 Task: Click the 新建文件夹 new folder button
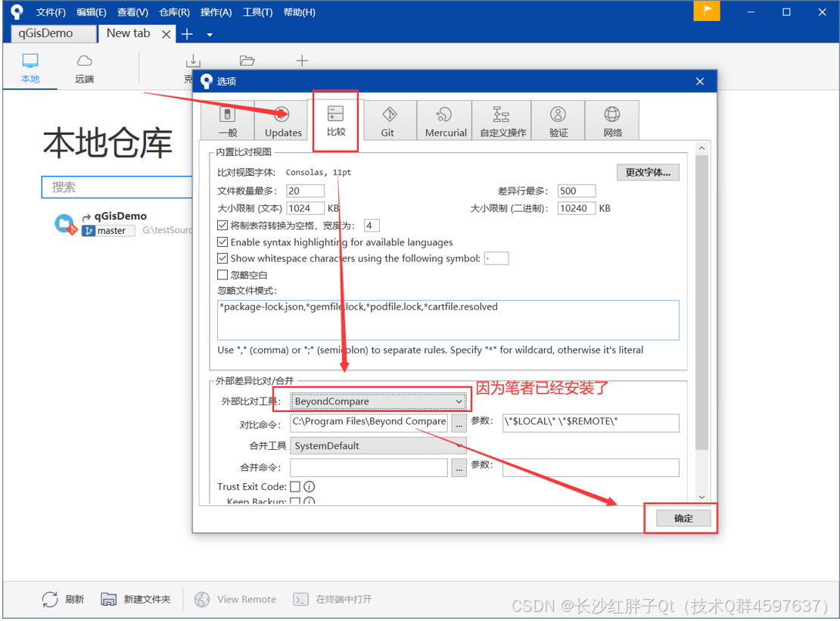[x=135, y=599]
